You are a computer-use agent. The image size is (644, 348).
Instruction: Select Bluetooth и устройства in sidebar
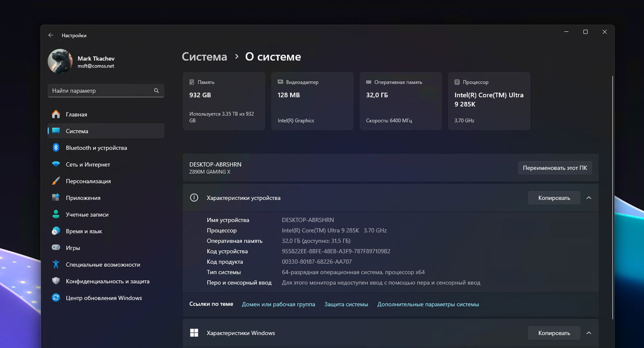[x=106, y=148]
